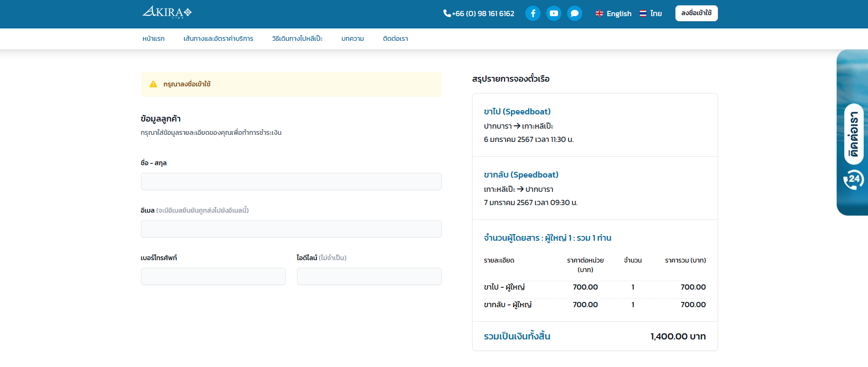Click the ข้อมูลลูกค้า heading

(x=160, y=119)
